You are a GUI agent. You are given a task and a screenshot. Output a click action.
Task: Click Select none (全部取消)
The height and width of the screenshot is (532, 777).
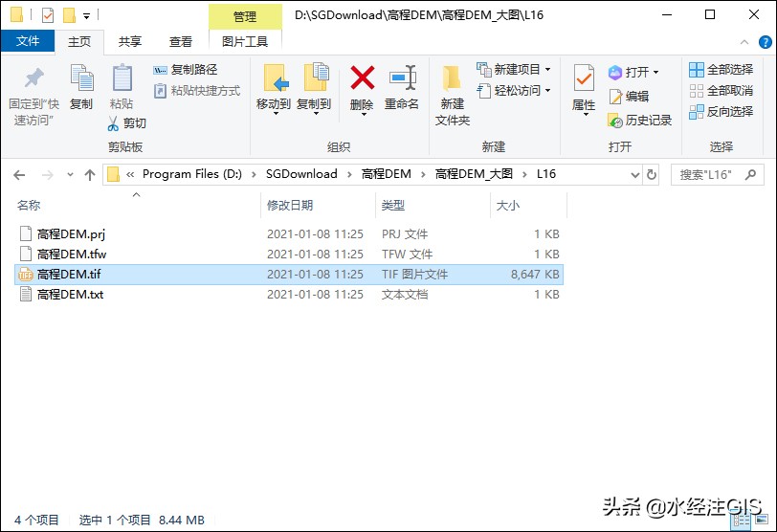pos(721,91)
